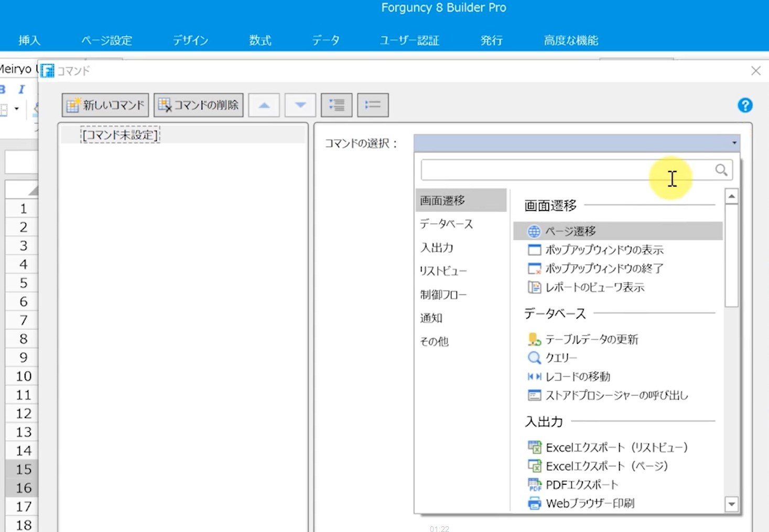
Task: Choose ページ遷移 command
Action: click(618, 231)
